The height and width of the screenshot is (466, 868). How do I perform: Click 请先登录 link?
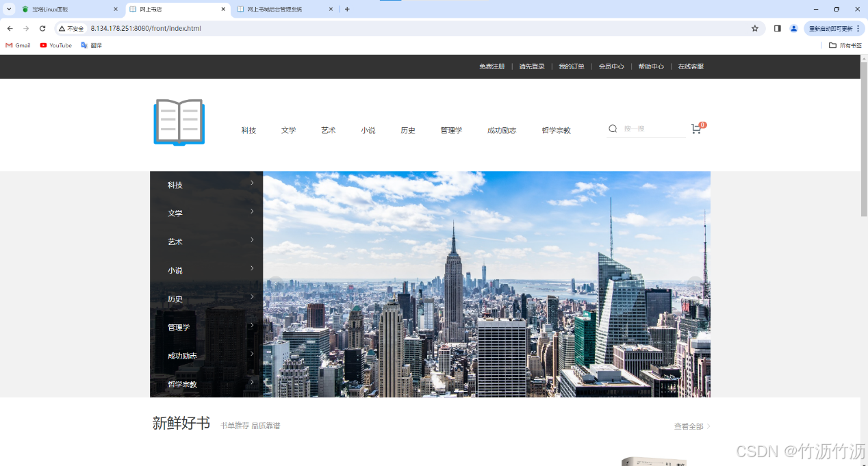tap(532, 66)
